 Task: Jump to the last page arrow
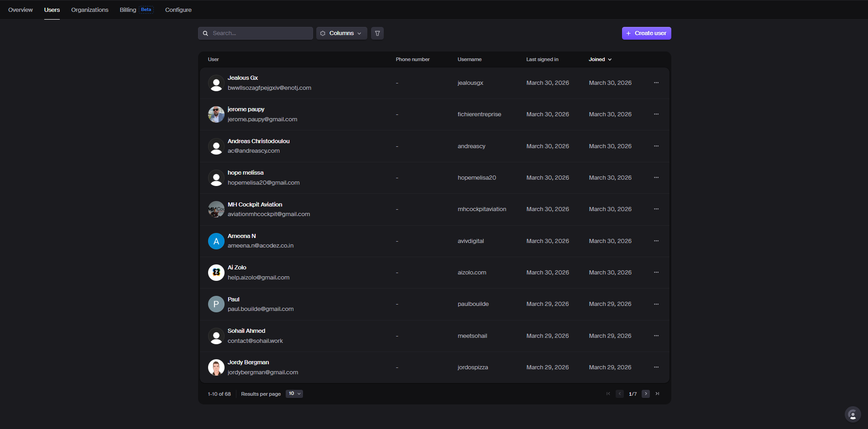click(x=657, y=394)
